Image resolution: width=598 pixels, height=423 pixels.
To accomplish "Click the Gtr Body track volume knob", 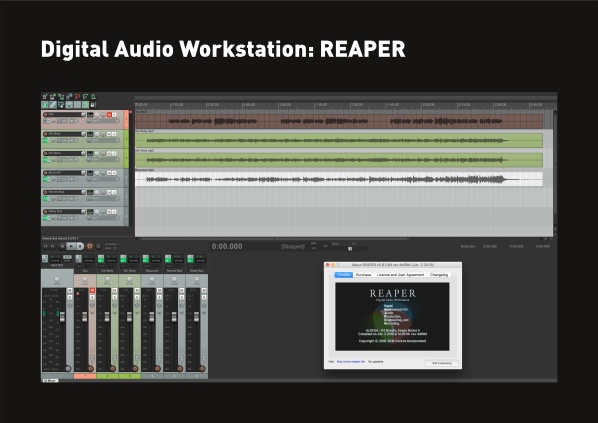I will pyautogui.click(x=83, y=134).
